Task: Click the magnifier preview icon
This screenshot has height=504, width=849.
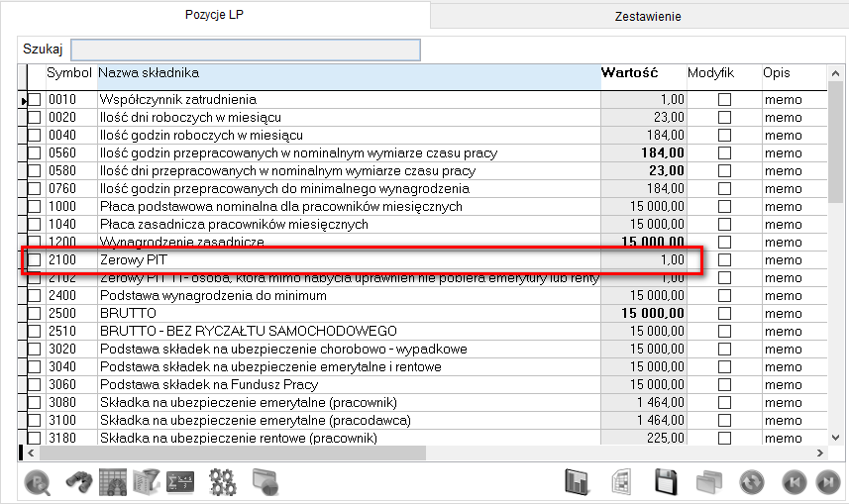Action: (37, 482)
